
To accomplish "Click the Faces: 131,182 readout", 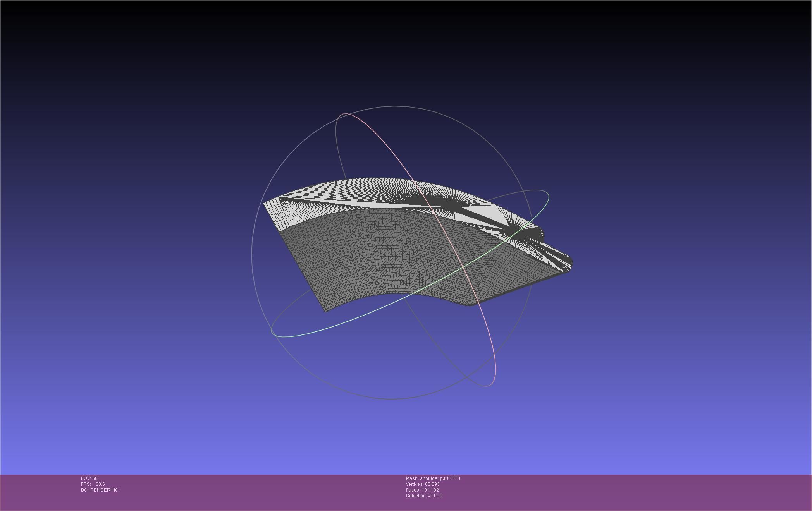I will point(422,490).
